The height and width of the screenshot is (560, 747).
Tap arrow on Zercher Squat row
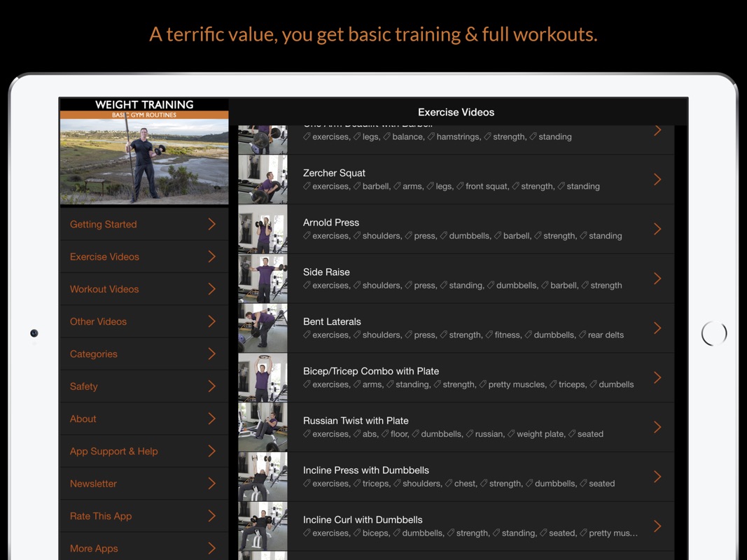[x=657, y=179]
